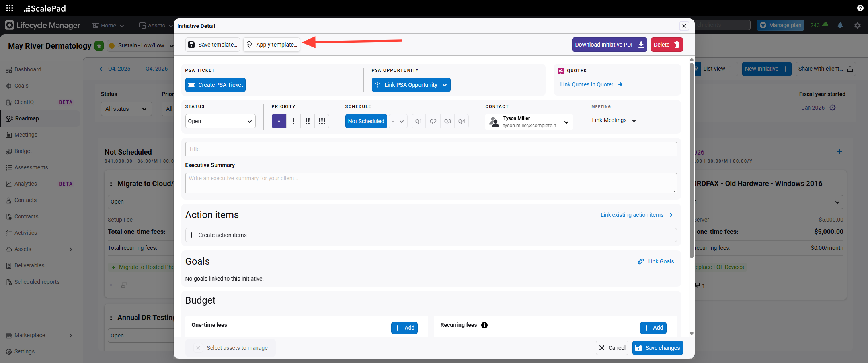Click the ScalePad app launcher grid icon

point(10,8)
